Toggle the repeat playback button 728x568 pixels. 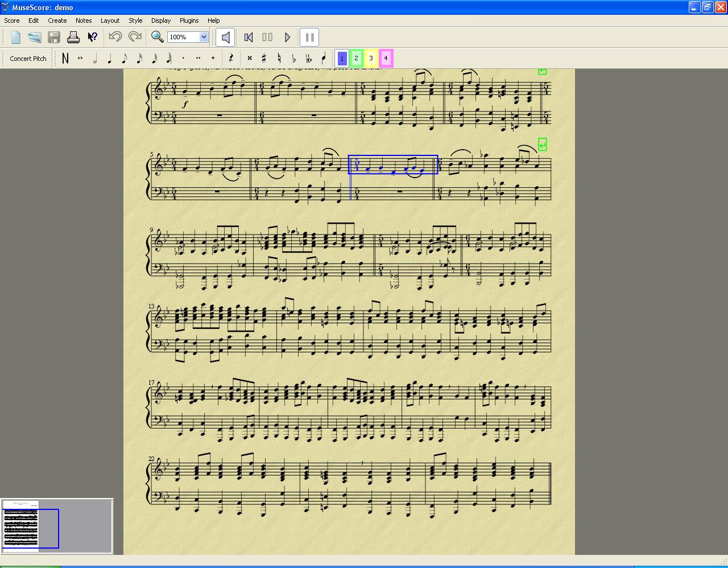pos(309,38)
